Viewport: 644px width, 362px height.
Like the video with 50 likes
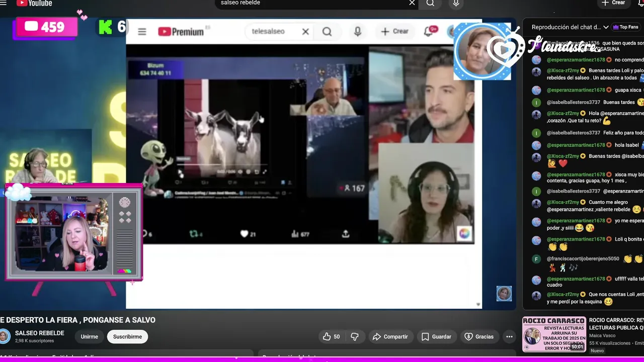tap(332, 337)
